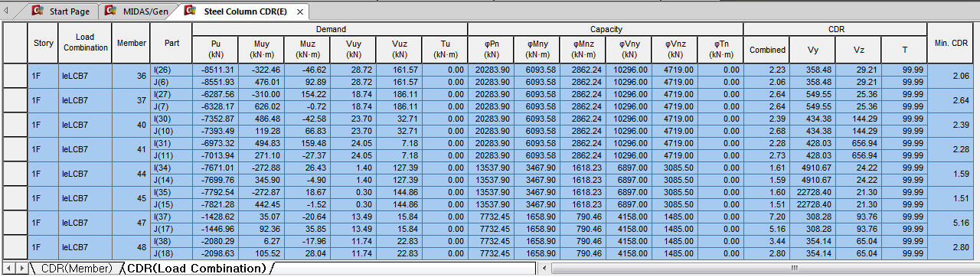Click the Load Combination column header
The height and width of the screenshot is (277, 980).
(85, 43)
